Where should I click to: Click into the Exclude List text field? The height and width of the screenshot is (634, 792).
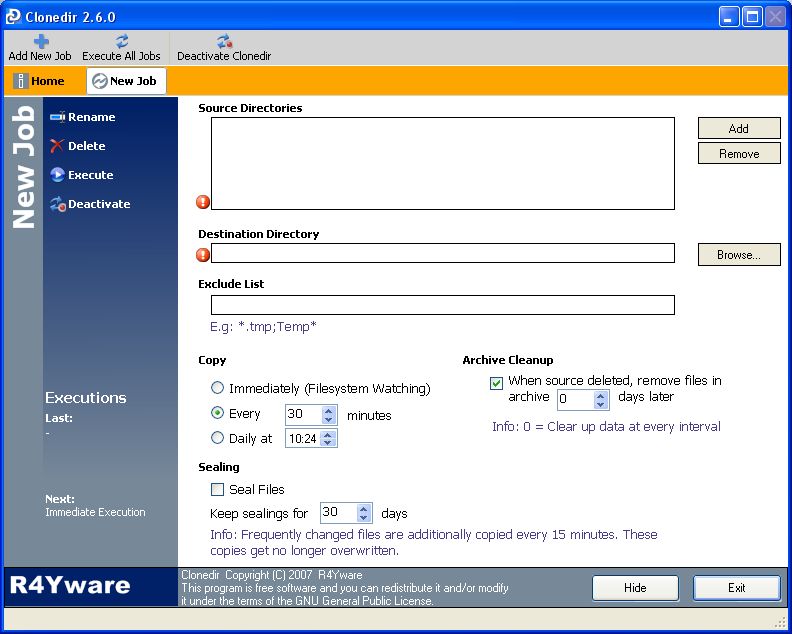442,305
